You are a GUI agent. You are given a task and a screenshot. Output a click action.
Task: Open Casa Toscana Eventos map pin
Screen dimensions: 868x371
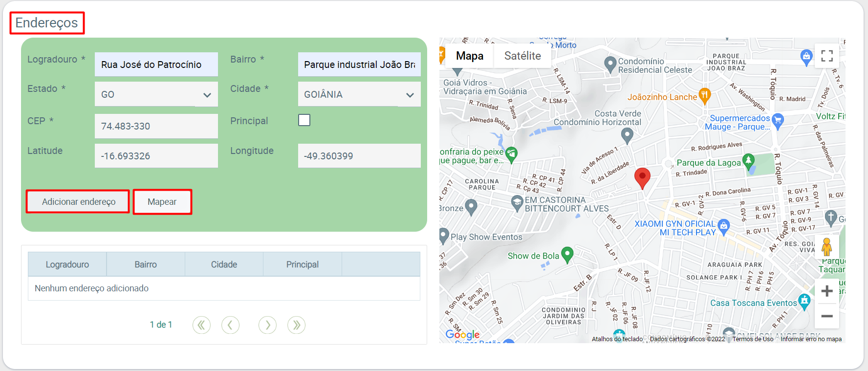coord(804,302)
